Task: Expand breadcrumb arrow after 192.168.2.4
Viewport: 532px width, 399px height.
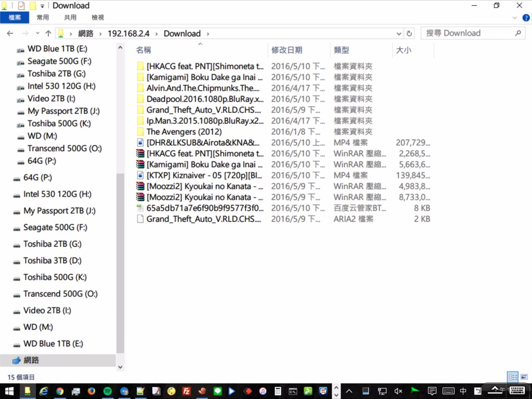Action: tap(156, 34)
